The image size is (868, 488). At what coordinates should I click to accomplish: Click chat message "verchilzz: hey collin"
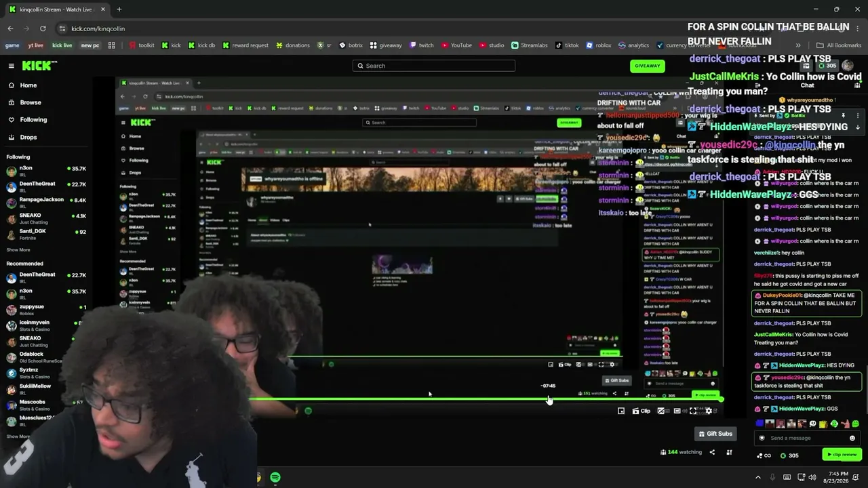click(x=779, y=253)
